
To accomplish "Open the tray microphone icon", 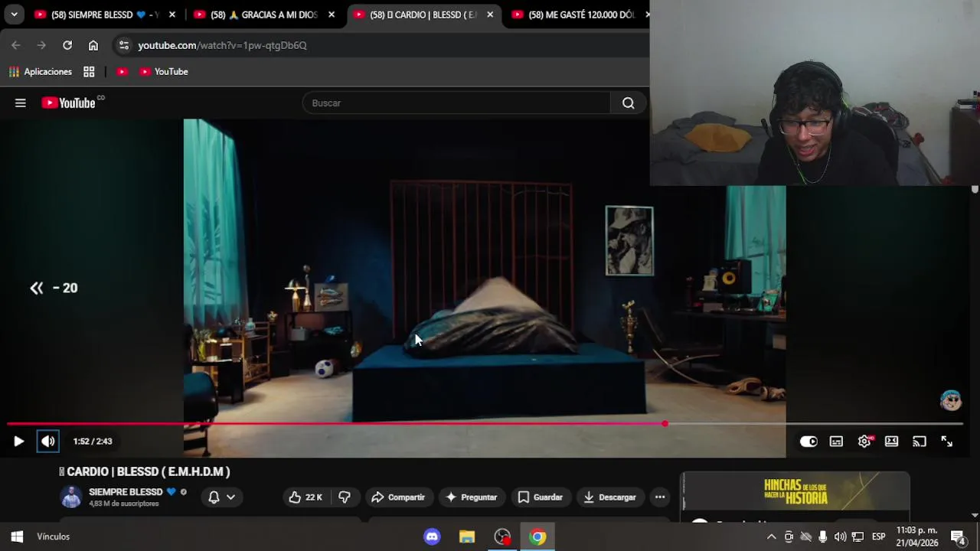I will (x=823, y=536).
